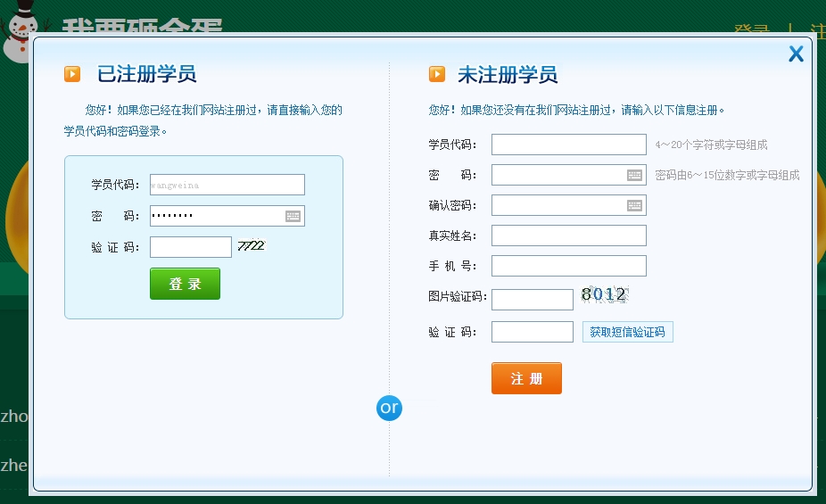Click the 真实姓名 label text

452,235
